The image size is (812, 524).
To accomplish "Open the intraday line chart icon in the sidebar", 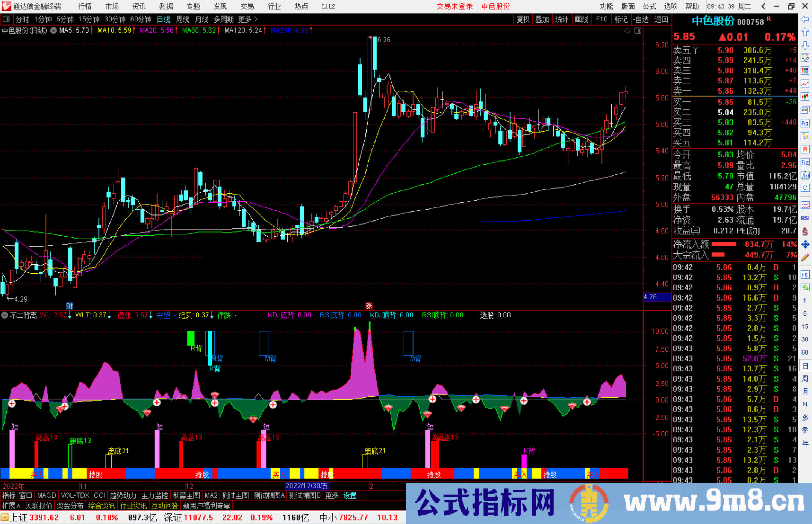I will (x=805, y=84).
